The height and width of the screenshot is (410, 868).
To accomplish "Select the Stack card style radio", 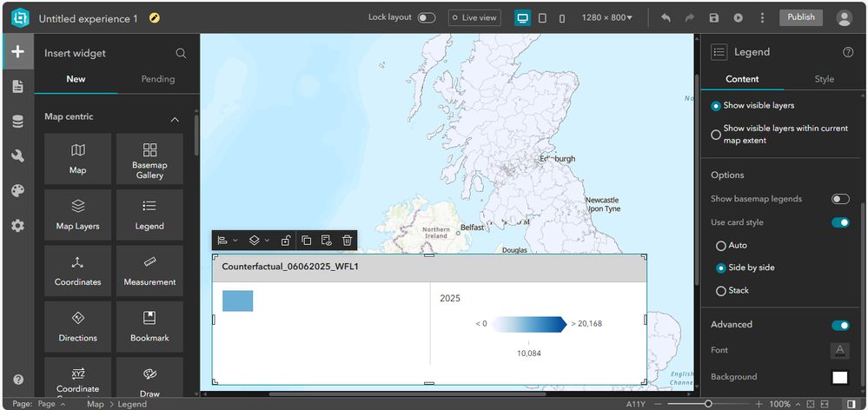I will click(x=721, y=290).
